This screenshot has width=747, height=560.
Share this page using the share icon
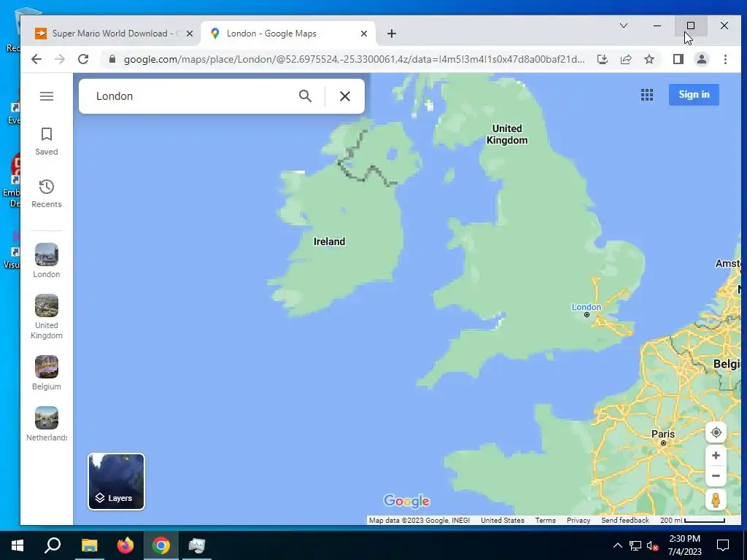tap(625, 59)
